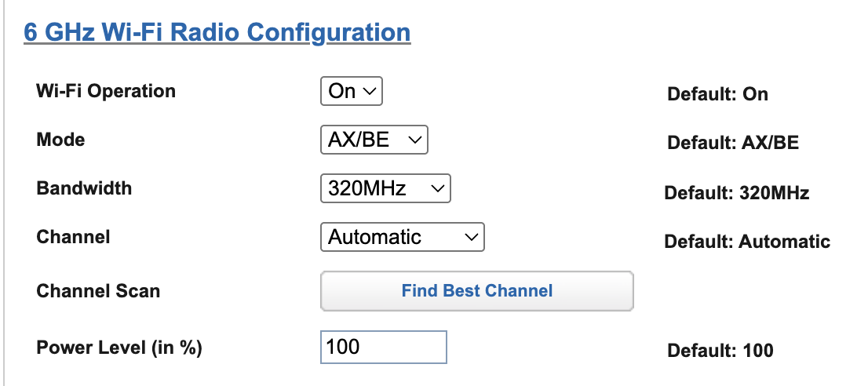Open the Bandwidth dropdown showing 320MHz

pyautogui.click(x=386, y=188)
